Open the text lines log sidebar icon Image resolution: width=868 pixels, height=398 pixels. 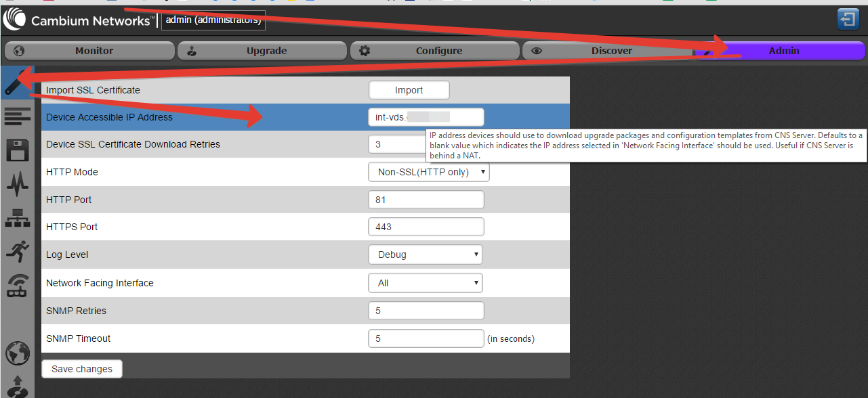tap(17, 116)
